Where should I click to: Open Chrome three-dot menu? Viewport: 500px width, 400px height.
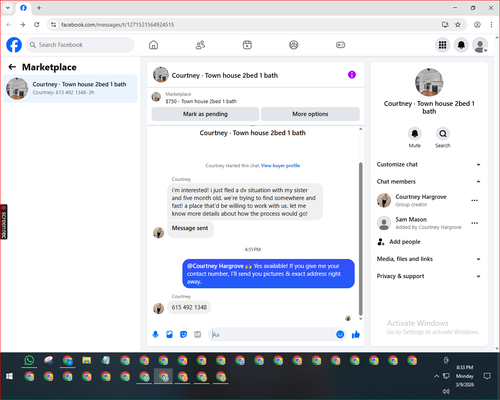pos(491,25)
